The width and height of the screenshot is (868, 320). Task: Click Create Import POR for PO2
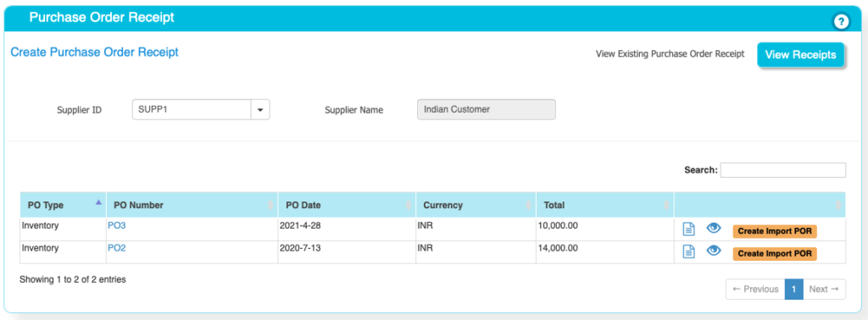coord(775,254)
